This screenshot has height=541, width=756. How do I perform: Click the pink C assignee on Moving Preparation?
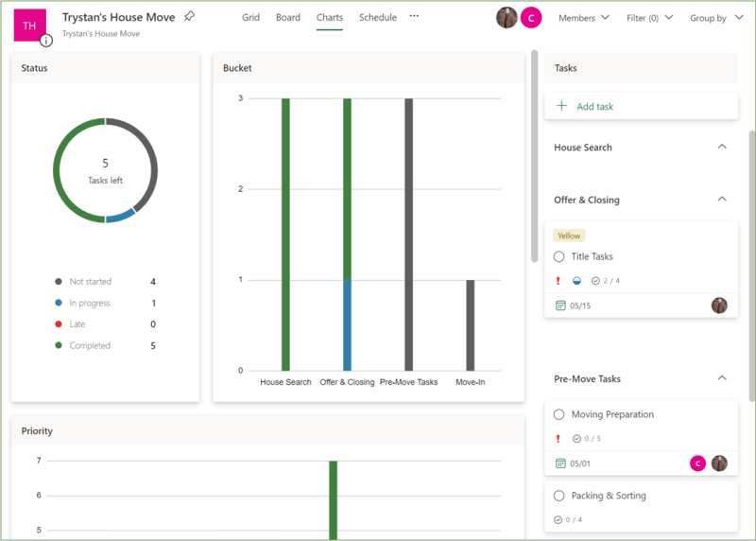click(x=697, y=463)
